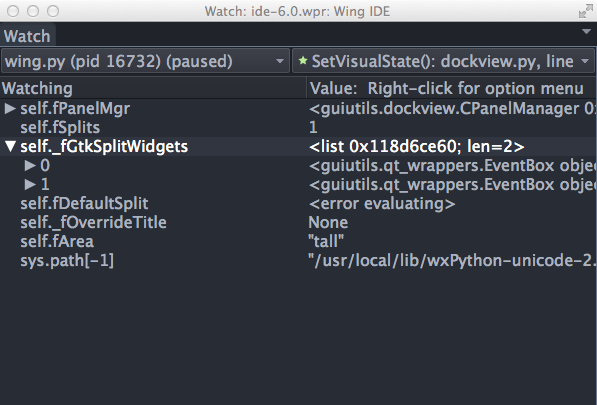Select the self.fSplits watch row
Screen dimensions: 597x405
click(298, 127)
